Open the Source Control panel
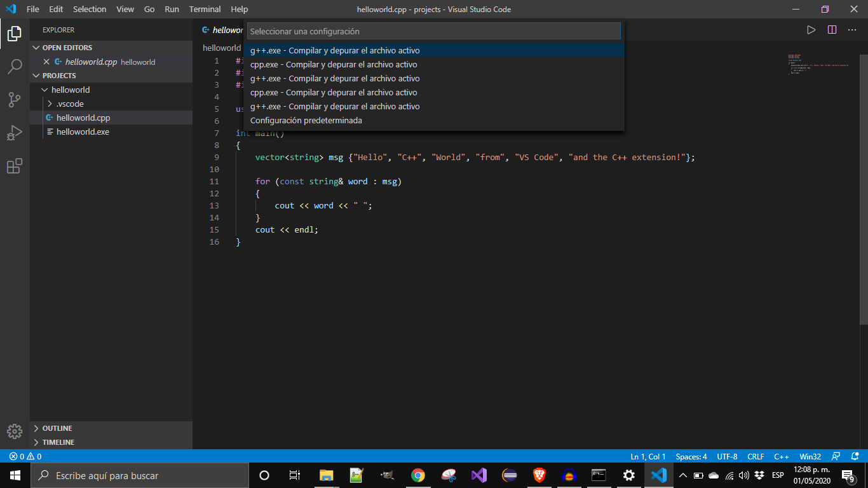Screen dimensions: 868x488 coord(15,100)
